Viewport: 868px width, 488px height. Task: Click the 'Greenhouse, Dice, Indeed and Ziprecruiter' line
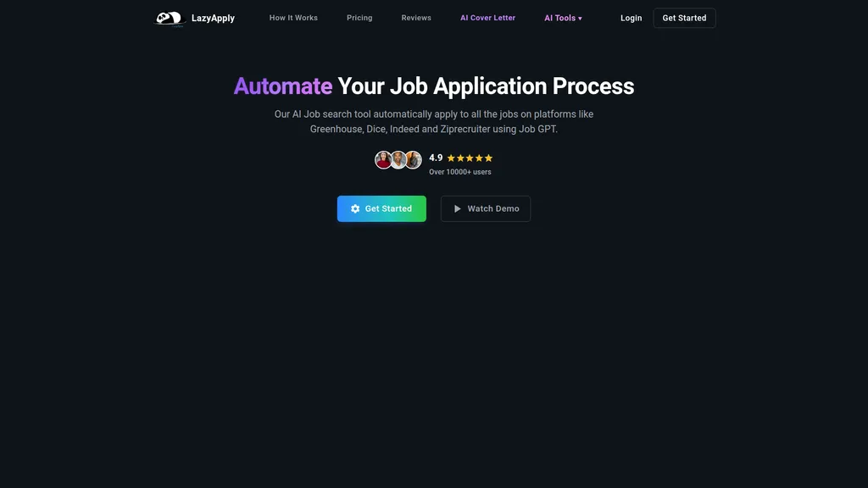(x=434, y=129)
